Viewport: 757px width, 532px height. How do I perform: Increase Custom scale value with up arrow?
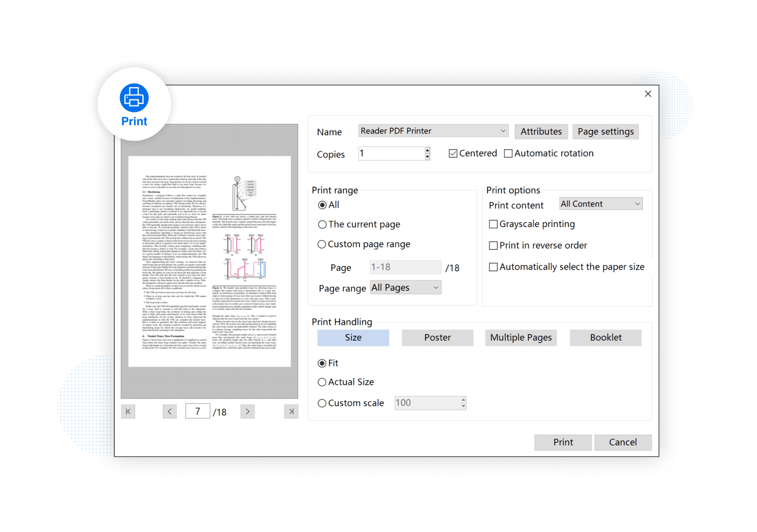463,400
